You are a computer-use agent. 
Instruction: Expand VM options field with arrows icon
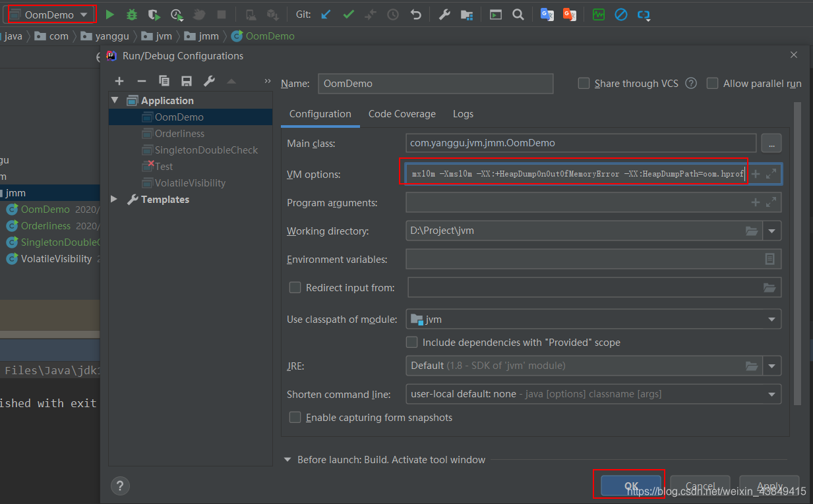(x=771, y=174)
